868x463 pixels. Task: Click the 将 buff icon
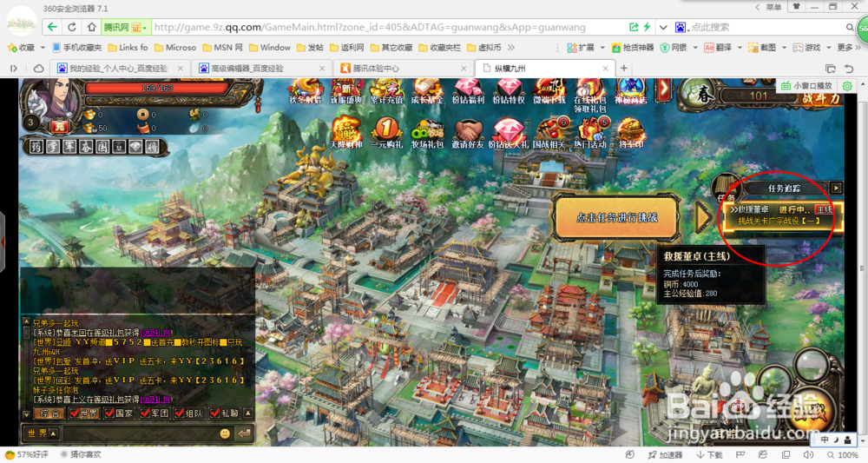point(153,147)
